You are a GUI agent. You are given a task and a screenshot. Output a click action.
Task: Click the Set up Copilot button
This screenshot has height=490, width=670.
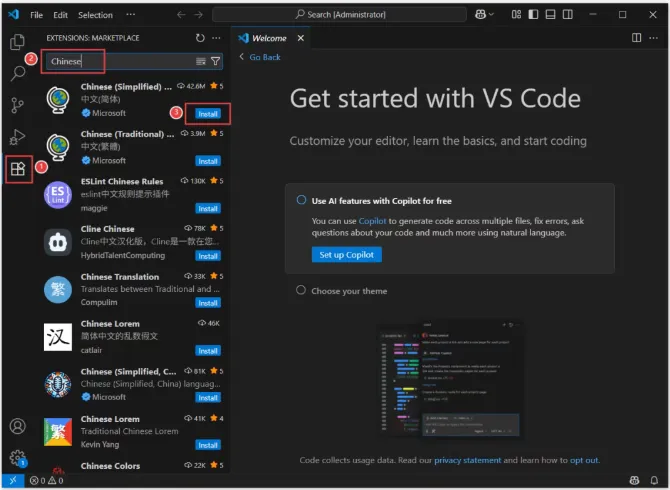point(347,255)
